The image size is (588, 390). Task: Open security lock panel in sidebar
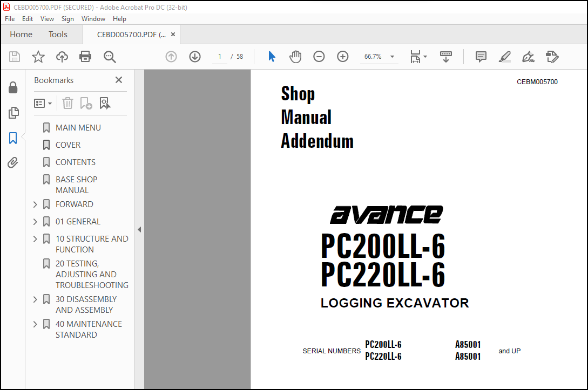click(x=13, y=87)
